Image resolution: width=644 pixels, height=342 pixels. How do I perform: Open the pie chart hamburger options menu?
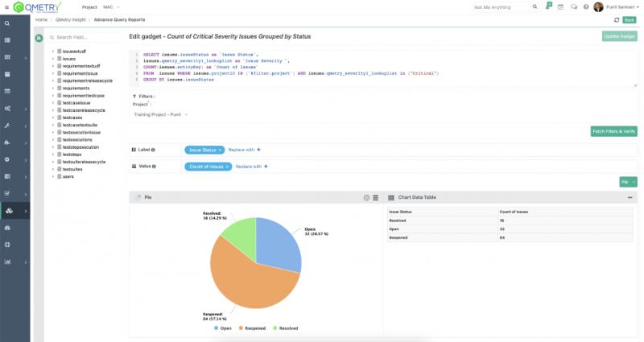coord(375,197)
